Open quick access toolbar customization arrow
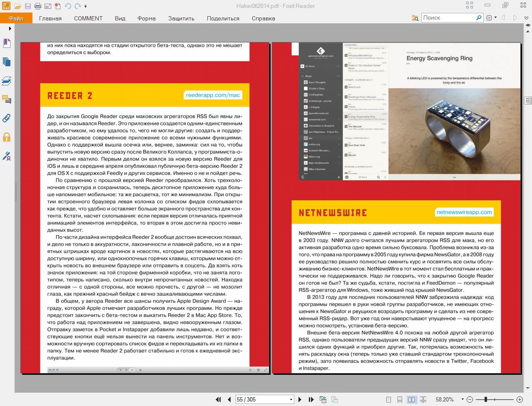Image resolution: width=532 pixels, height=406 pixels. (85, 6)
